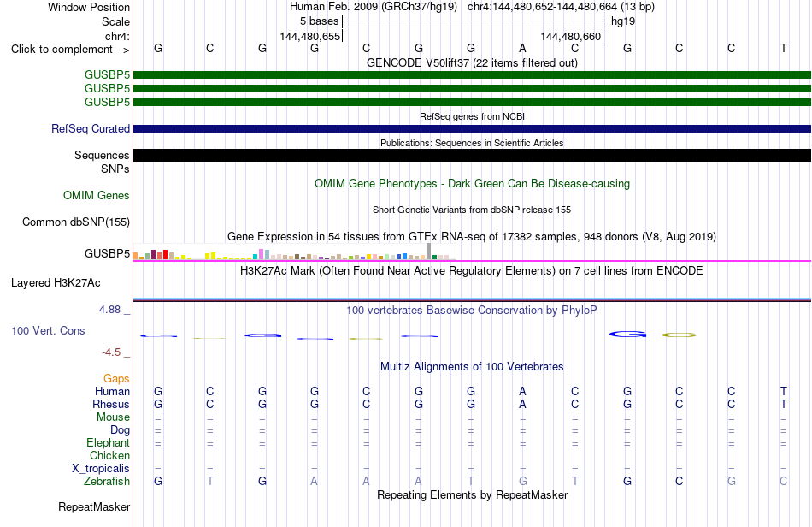Image resolution: width=812 pixels, height=527 pixels.
Task: Click the GTEx colored tissue expression bar chart
Action: (x=294, y=252)
